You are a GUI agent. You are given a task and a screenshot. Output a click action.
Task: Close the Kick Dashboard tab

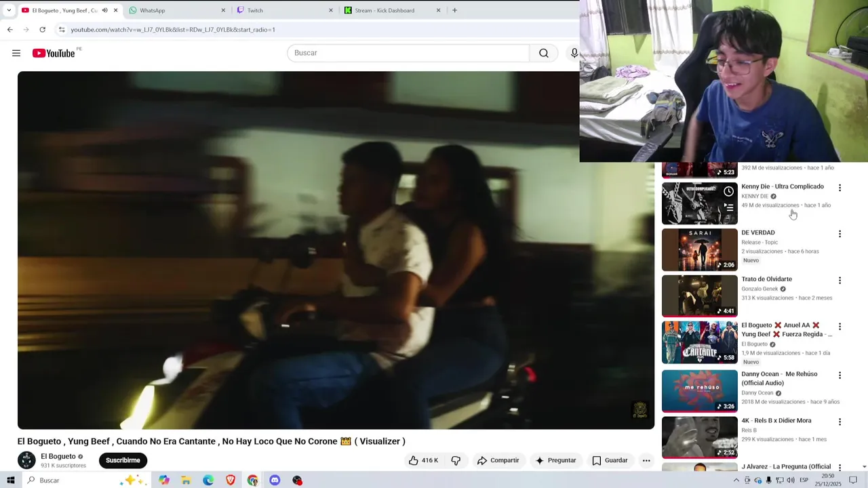[438, 10]
